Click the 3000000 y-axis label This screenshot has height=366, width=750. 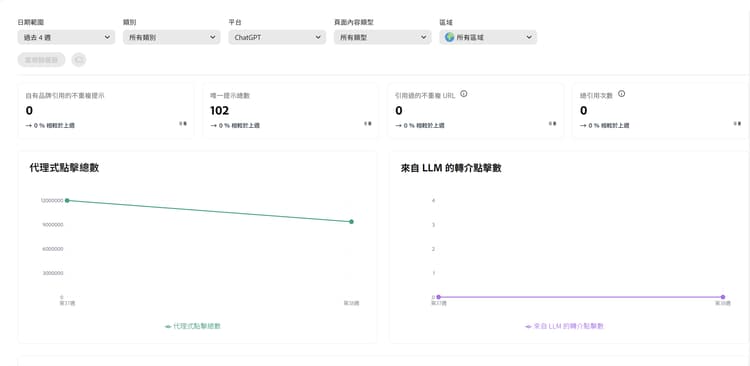(x=54, y=273)
